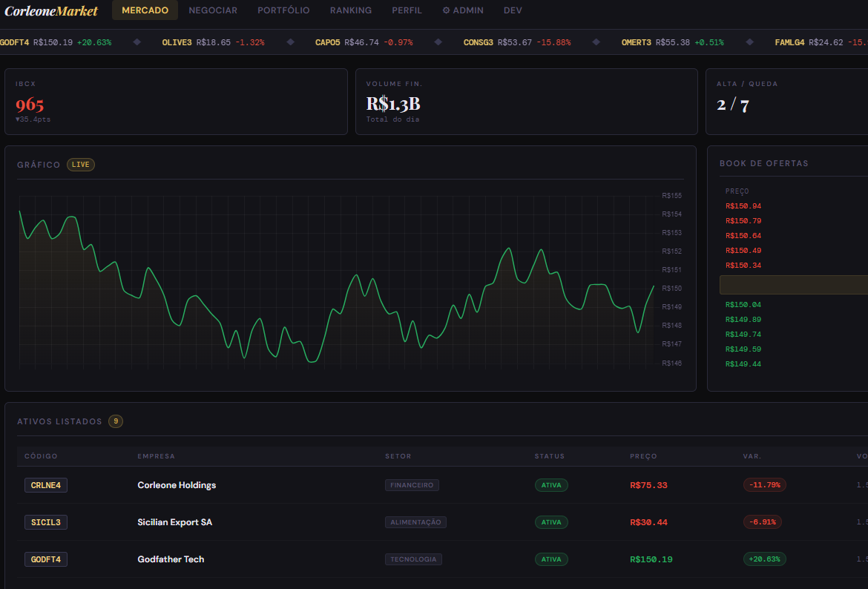
Task: Select bid price R$149.89 in book
Action: tap(743, 320)
